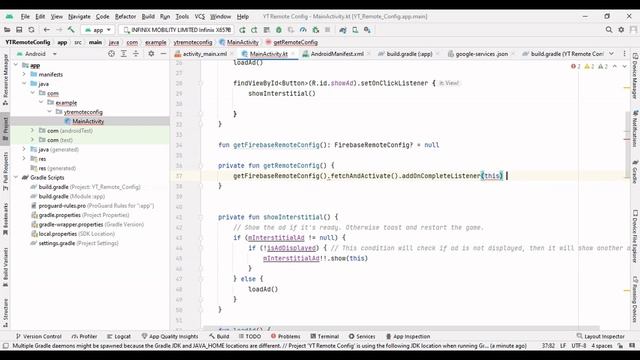This screenshot has height=360, width=640.
Task: Click the Save All toolbar icon
Action: pyautogui.click(x=19, y=30)
